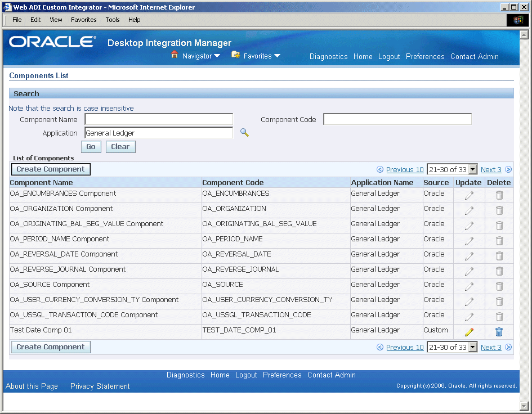Click update pencil in the OA_ORGANIZATION Component row

coord(470,210)
